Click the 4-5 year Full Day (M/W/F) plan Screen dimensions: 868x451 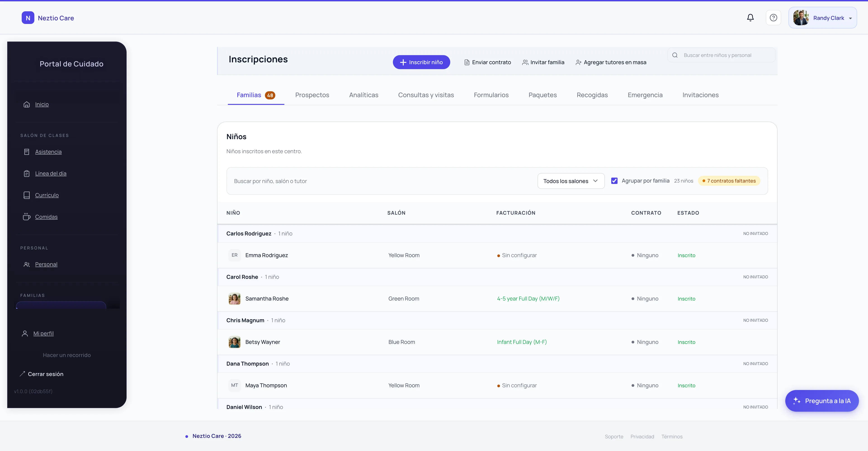coord(528,299)
